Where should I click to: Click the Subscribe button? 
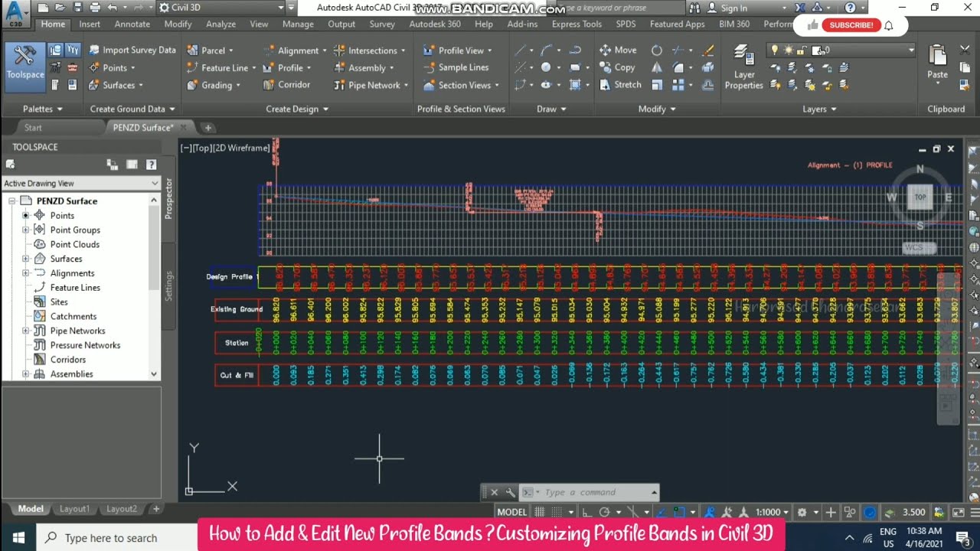(x=851, y=25)
